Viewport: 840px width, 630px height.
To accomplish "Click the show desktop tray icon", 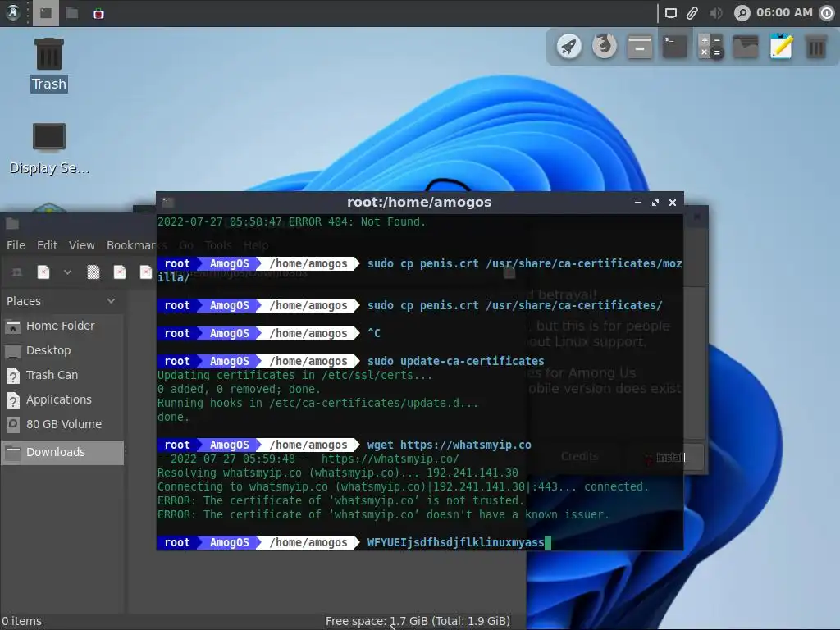I will [x=671, y=13].
